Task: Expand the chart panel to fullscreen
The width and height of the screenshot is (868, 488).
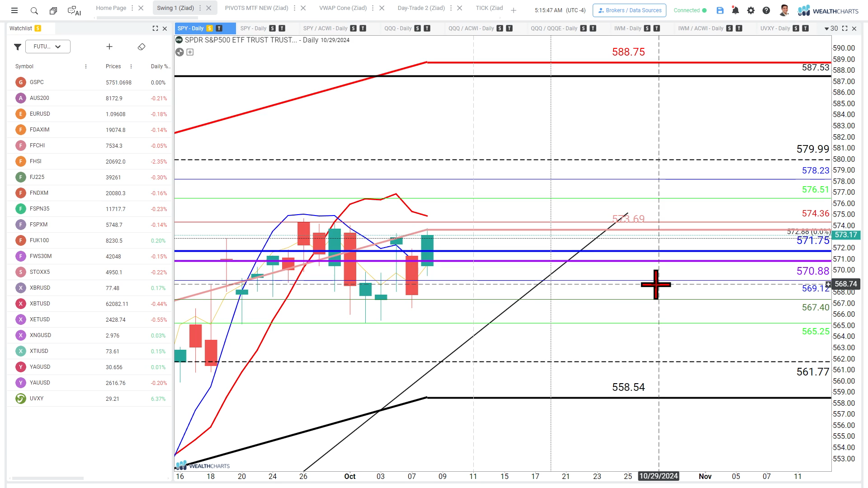Action: 844,28
